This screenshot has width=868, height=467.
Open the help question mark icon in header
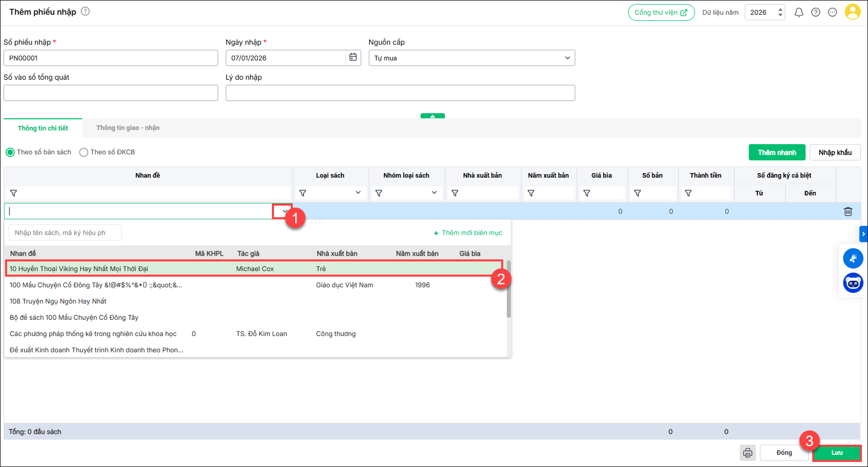coord(815,13)
